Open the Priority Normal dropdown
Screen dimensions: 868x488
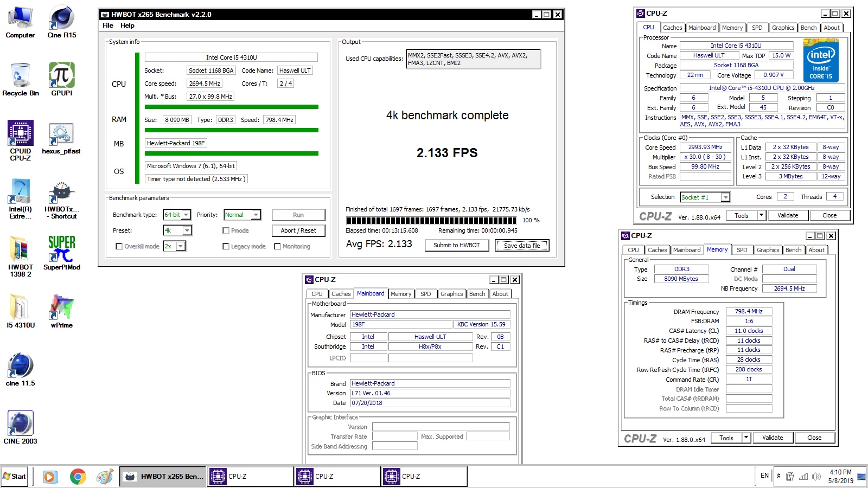tap(256, 215)
